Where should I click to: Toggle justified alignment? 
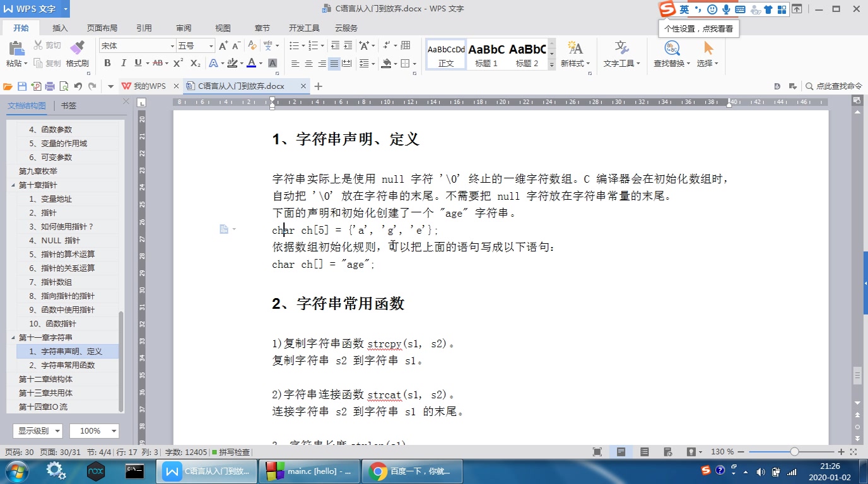coord(334,63)
